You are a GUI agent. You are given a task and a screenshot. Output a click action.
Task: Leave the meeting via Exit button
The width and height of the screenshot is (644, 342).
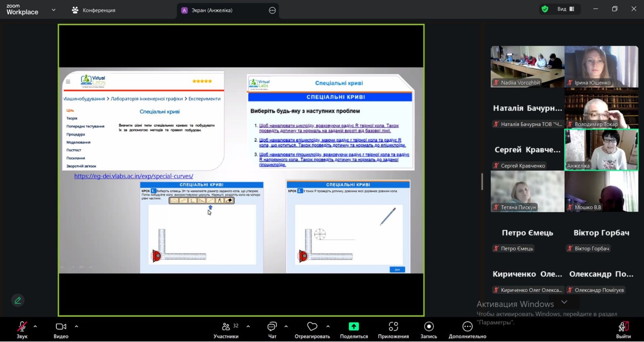coord(623,329)
